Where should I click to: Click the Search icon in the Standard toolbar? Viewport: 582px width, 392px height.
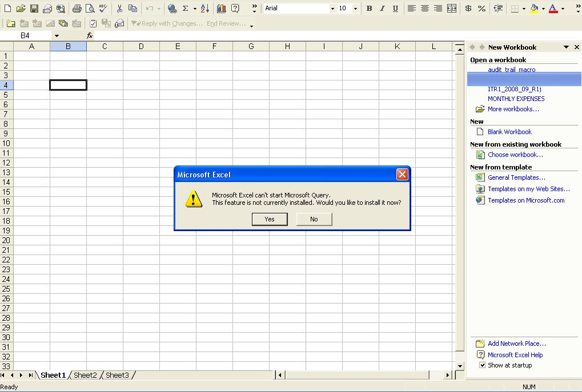(x=61, y=8)
